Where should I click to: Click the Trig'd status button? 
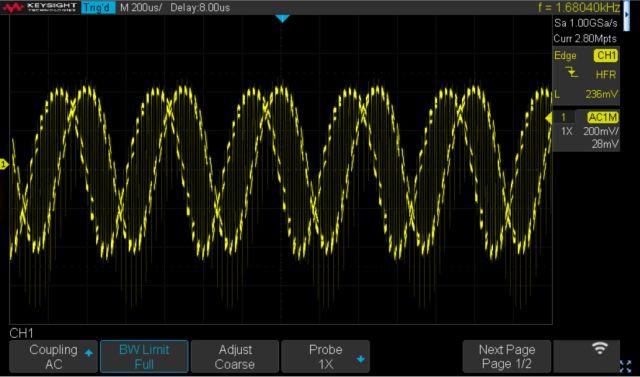coord(98,7)
